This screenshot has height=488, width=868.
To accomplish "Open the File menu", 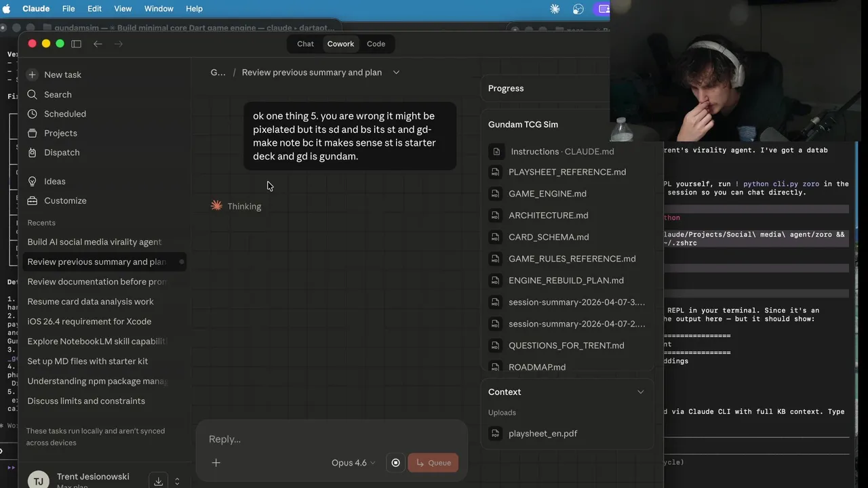I will point(68,9).
